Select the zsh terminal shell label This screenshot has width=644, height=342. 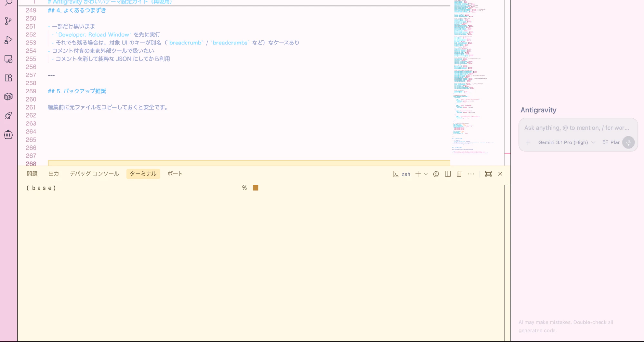(x=402, y=174)
